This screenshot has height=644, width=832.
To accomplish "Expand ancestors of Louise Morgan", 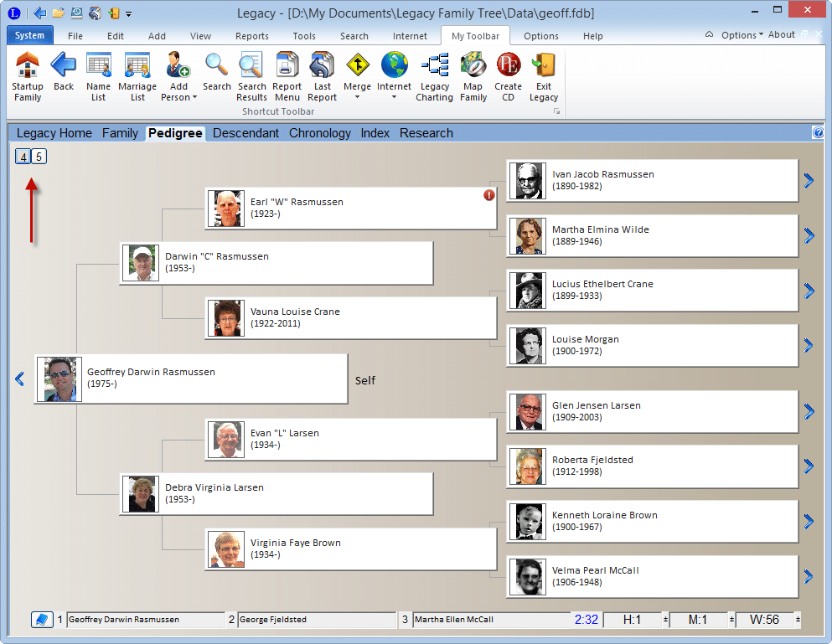I will coord(809,345).
